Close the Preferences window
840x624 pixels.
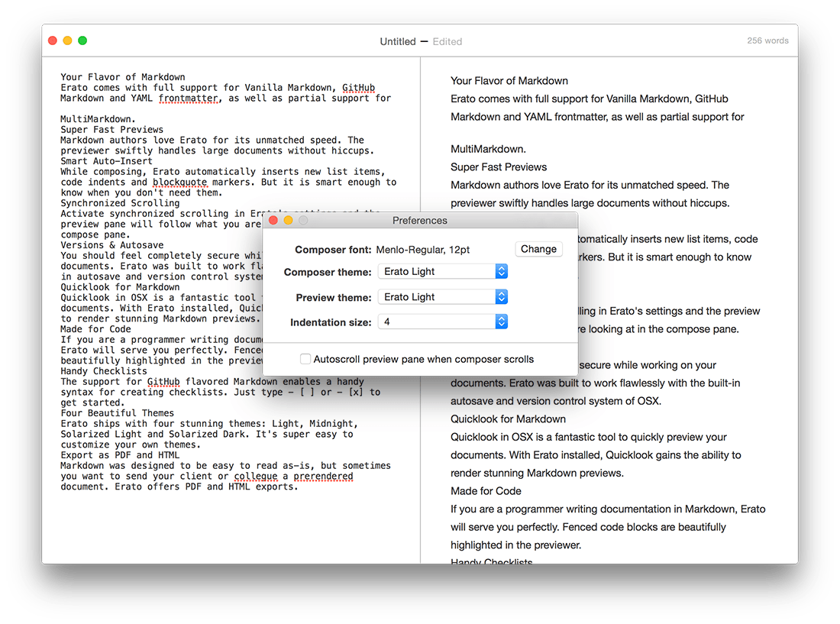tap(273, 221)
